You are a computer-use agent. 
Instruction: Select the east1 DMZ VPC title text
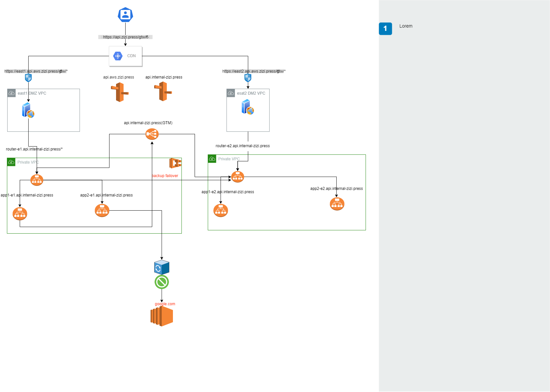[32, 93]
